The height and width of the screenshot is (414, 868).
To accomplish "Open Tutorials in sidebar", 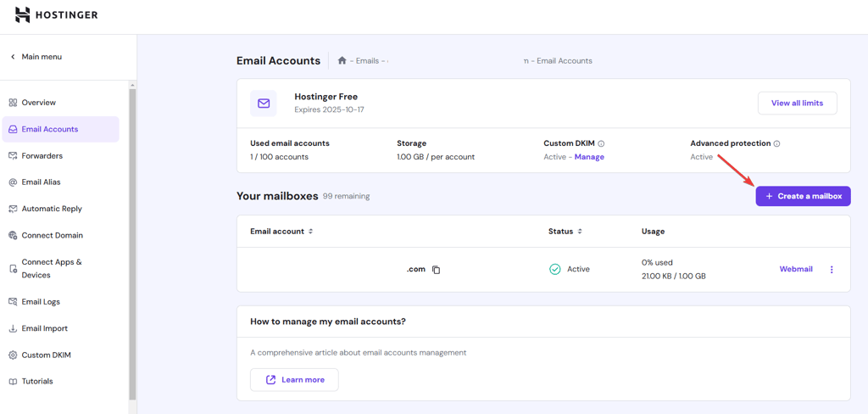I will 60,382.
